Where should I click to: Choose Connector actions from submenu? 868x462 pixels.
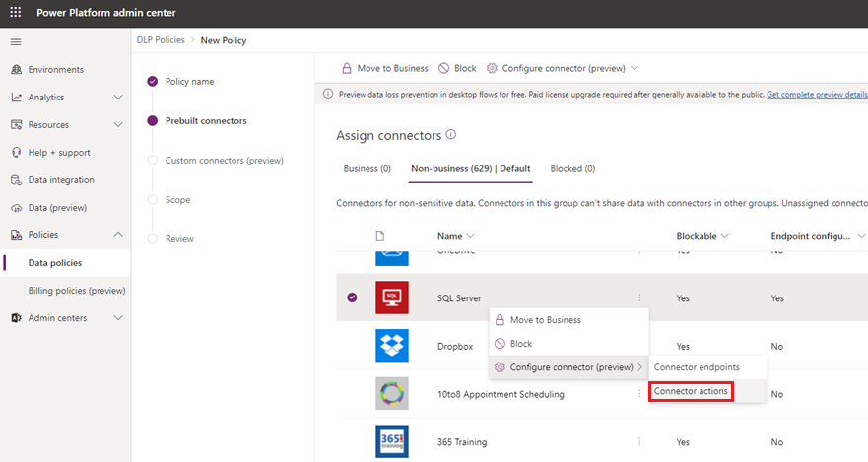692,392
